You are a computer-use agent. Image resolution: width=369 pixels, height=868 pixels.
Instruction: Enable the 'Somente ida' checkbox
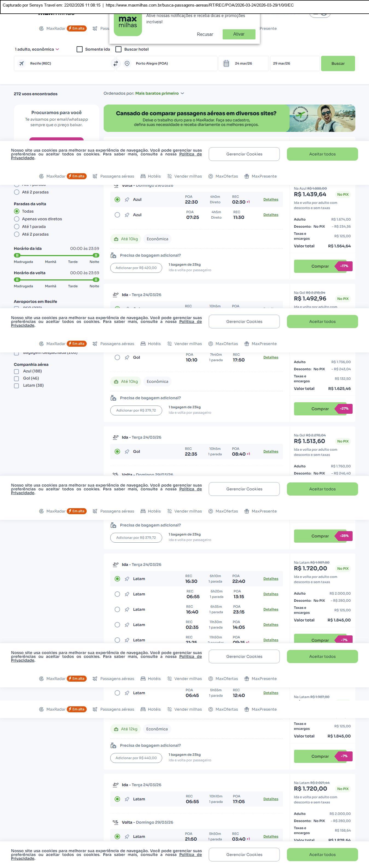[x=80, y=49]
